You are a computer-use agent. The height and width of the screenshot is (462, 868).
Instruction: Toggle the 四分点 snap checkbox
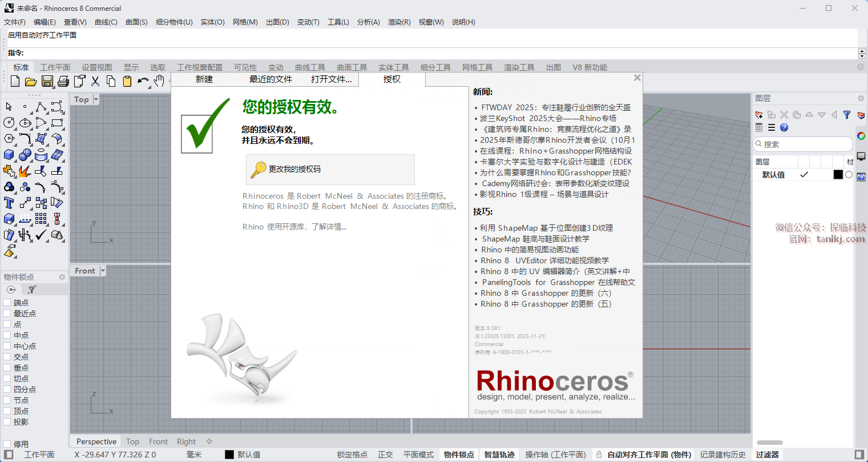click(7, 389)
